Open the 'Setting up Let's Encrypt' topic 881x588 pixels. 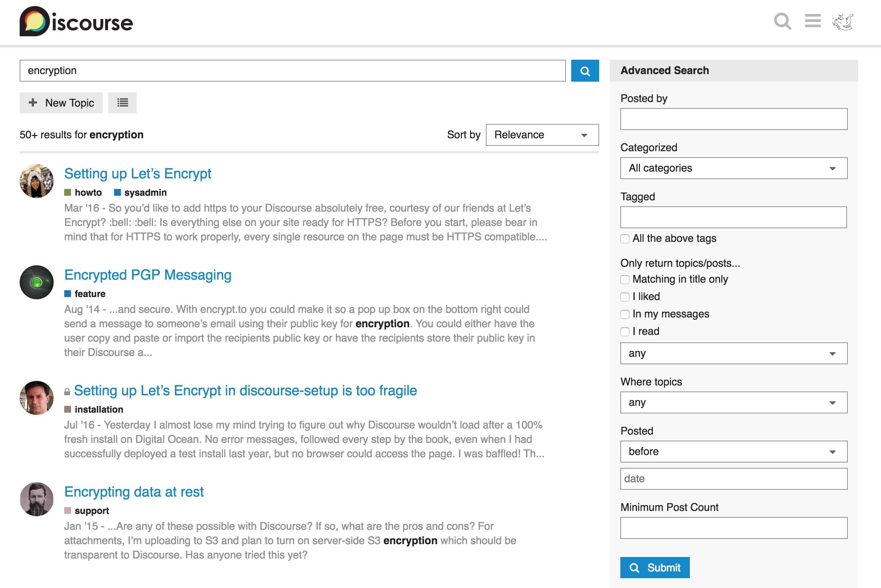tap(138, 173)
